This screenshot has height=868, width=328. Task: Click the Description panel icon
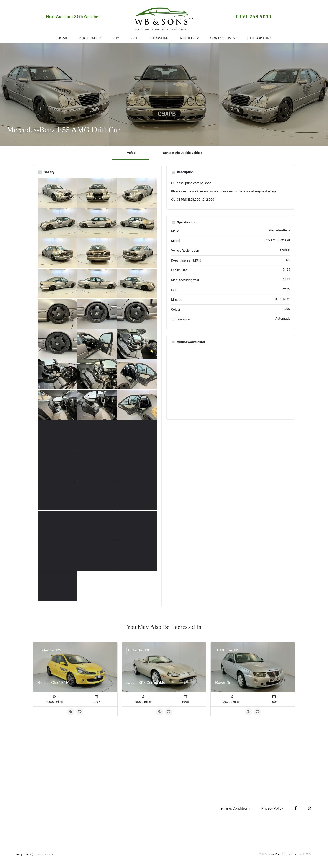click(x=173, y=172)
